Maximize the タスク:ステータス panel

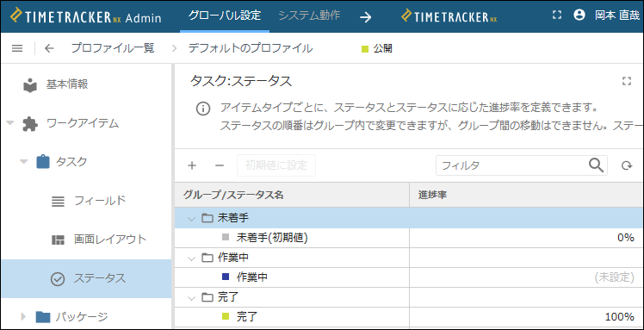click(x=626, y=81)
